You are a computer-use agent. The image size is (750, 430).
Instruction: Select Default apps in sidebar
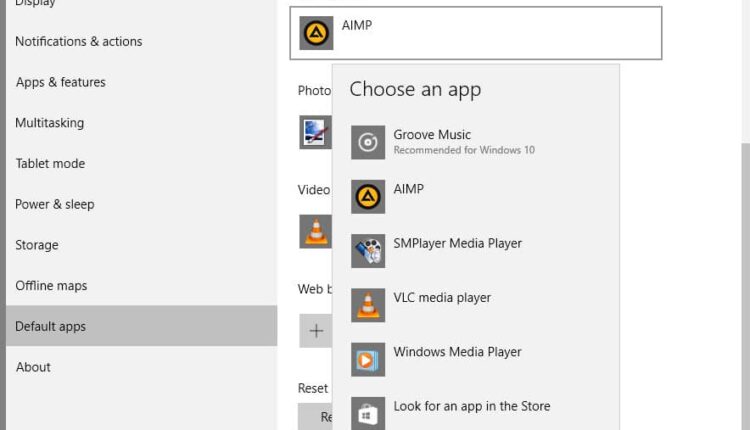[142, 326]
